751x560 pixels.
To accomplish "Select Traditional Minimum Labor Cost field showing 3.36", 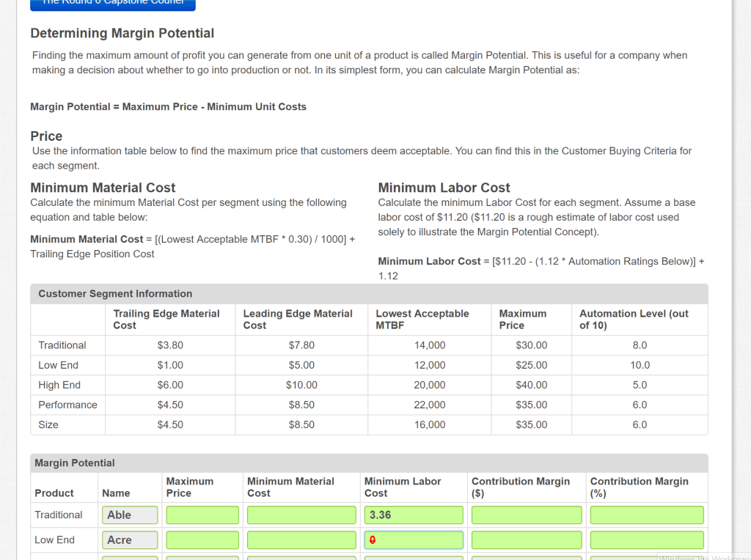I will (x=414, y=515).
